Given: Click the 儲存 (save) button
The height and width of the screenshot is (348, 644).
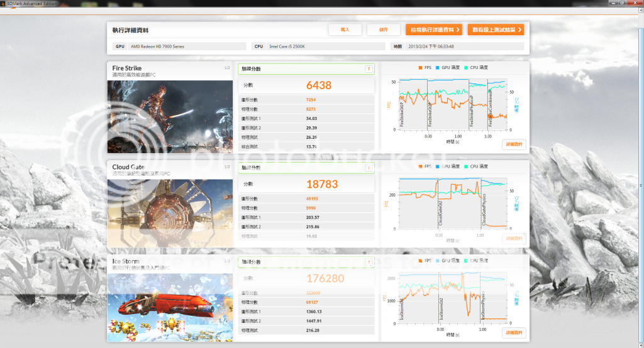Looking at the screenshot, I should click(384, 30).
